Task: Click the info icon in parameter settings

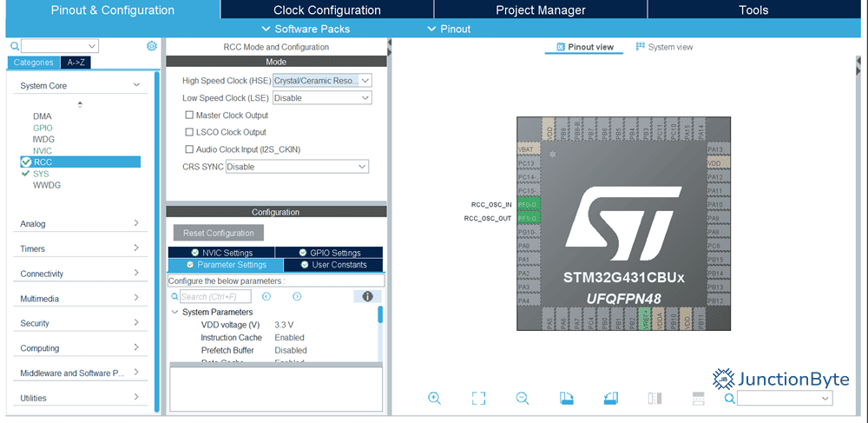Action: point(367,297)
